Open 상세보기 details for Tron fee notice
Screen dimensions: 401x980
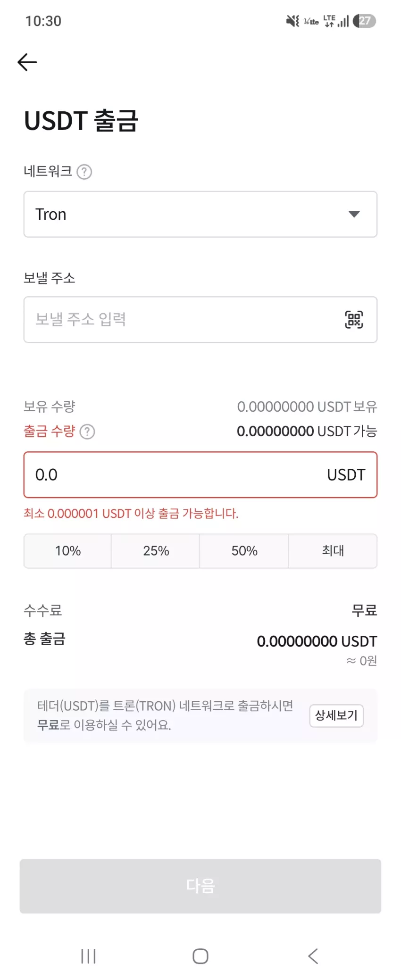336,715
